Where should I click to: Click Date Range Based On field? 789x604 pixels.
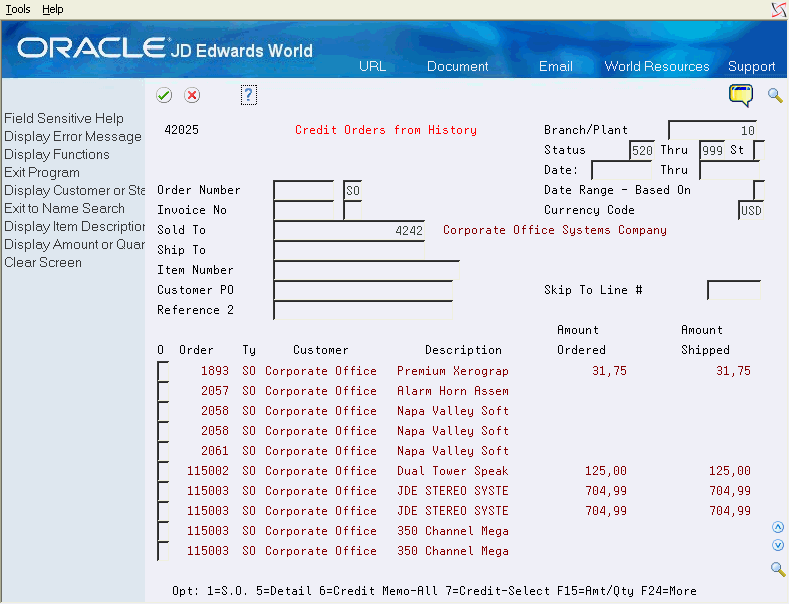[759, 190]
